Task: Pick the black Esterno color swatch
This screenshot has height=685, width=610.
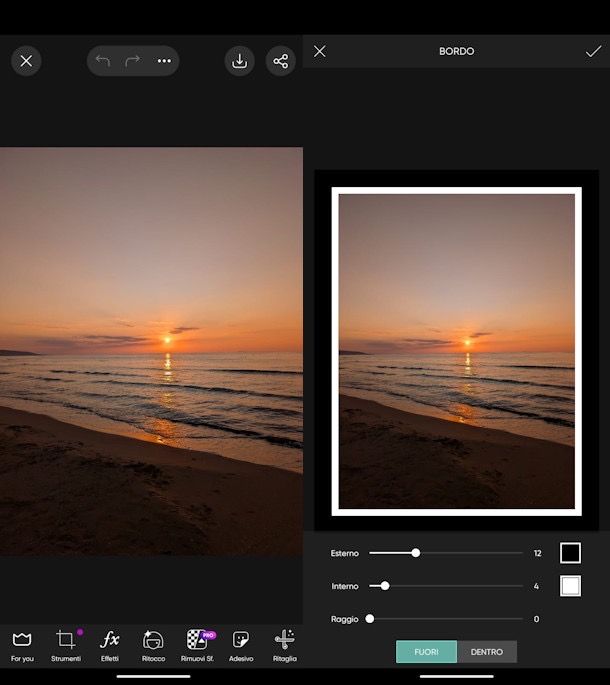Action: [x=570, y=553]
